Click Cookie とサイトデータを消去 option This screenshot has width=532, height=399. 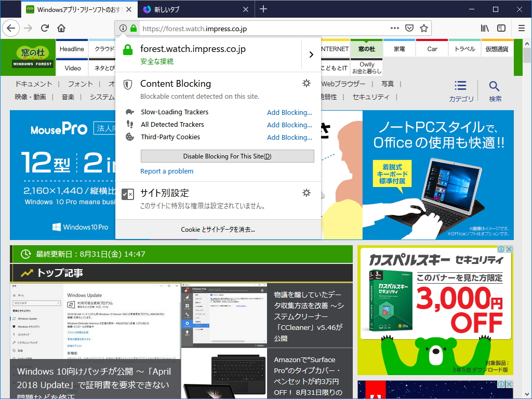[219, 229]
